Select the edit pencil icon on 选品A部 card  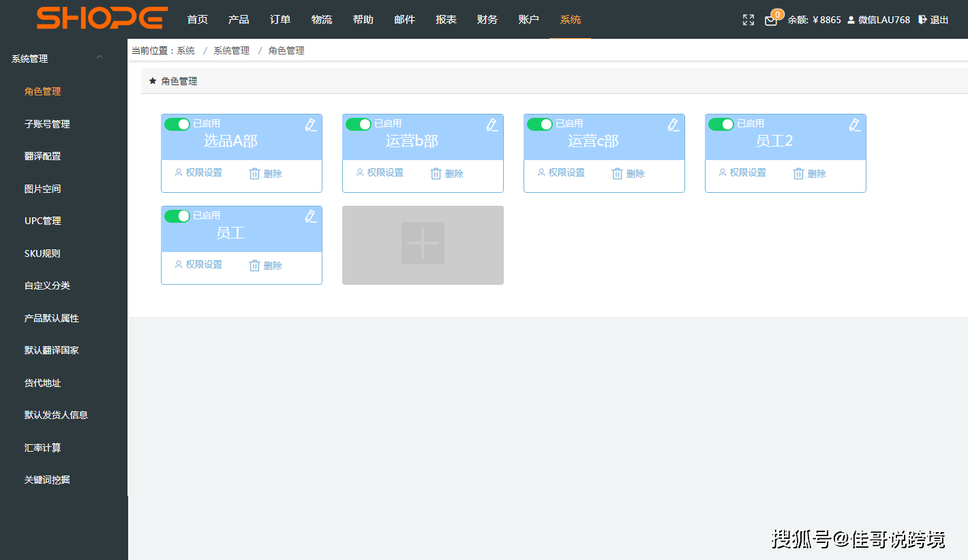[x=311, y=125]
